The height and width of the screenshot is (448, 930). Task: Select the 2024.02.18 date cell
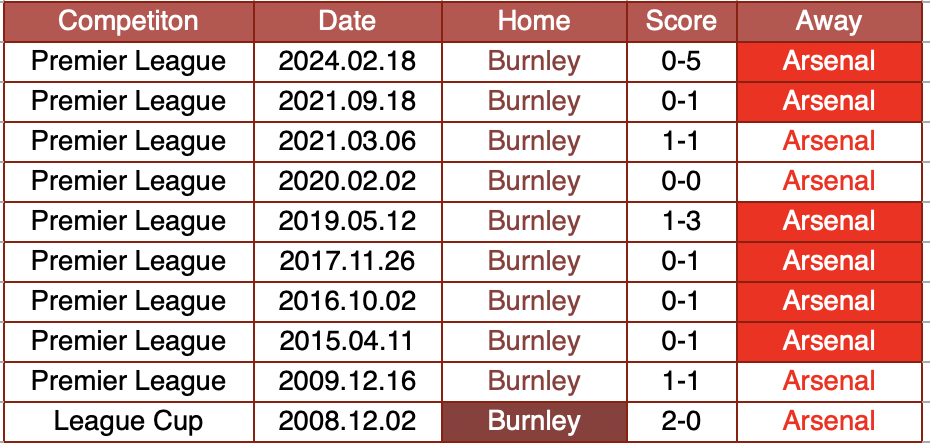click(x=347, y=61)
